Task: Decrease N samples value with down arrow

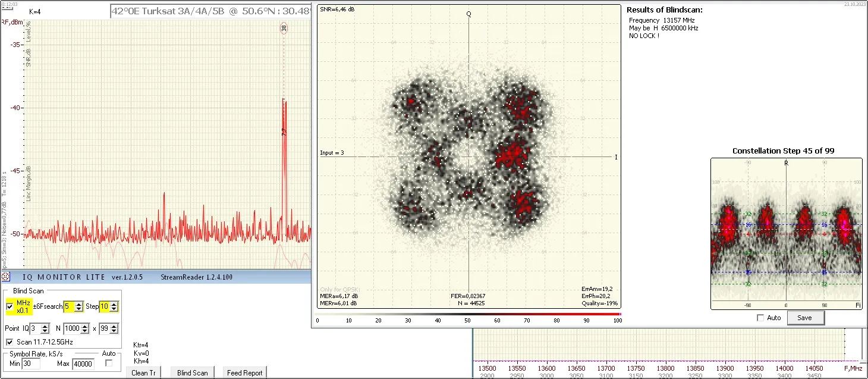Action: (85, 331)
